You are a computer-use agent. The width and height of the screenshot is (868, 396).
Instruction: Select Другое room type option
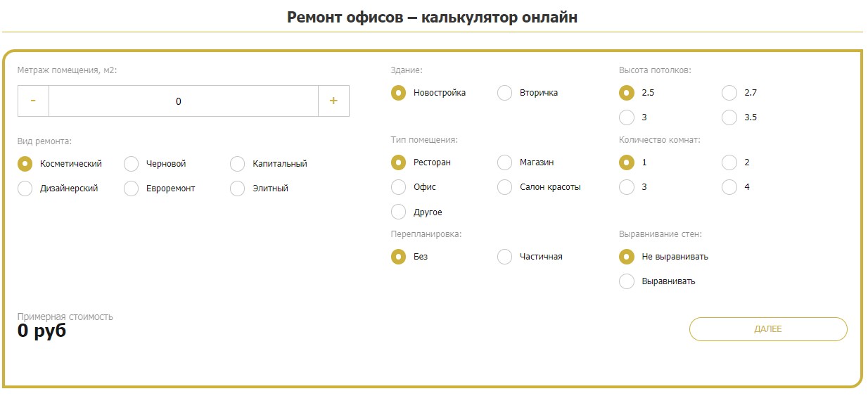point(399,212)
